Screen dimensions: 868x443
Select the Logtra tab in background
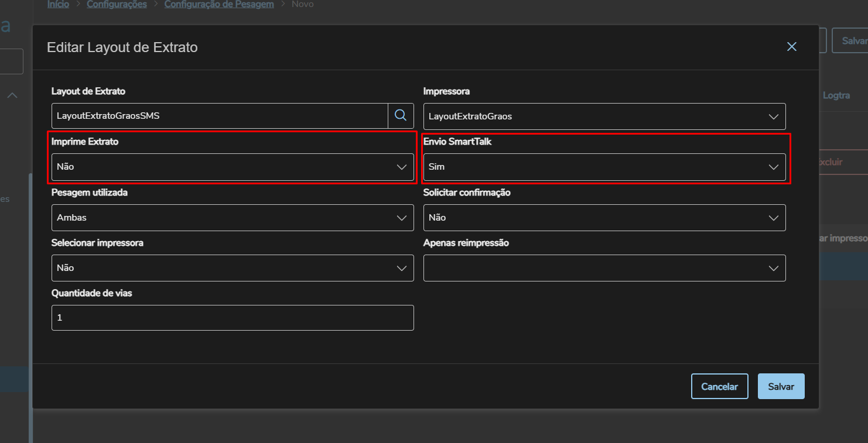(x=836, y=95)
